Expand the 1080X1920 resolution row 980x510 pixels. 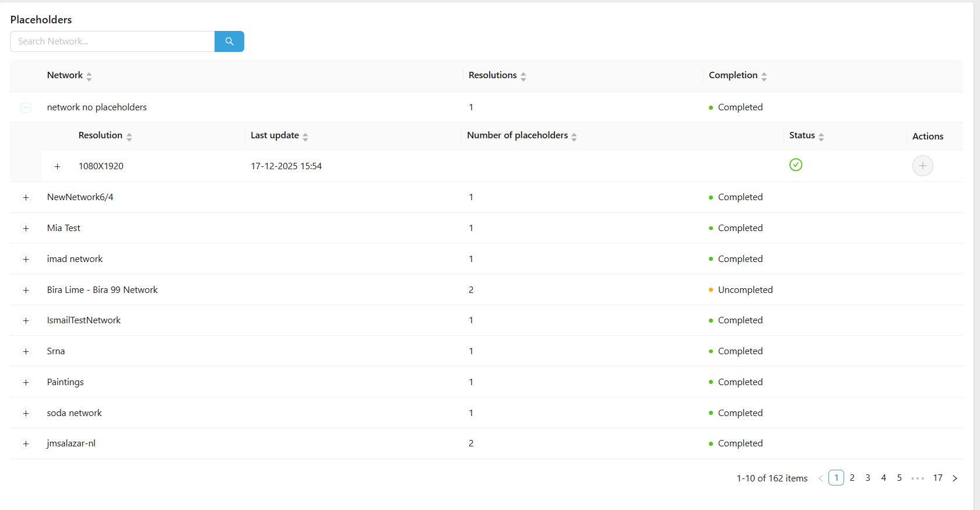[57, 166]
